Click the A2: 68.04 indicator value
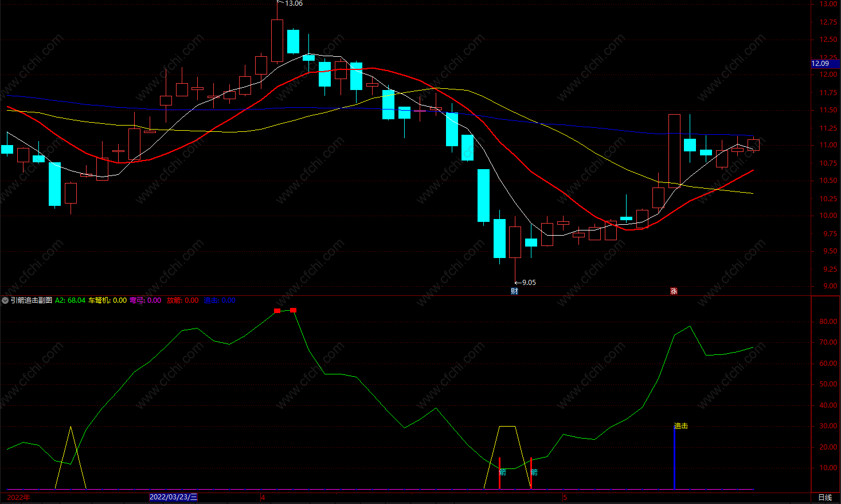Image resolution: width=841 pixels, height=504 pixels. point(70,300)
